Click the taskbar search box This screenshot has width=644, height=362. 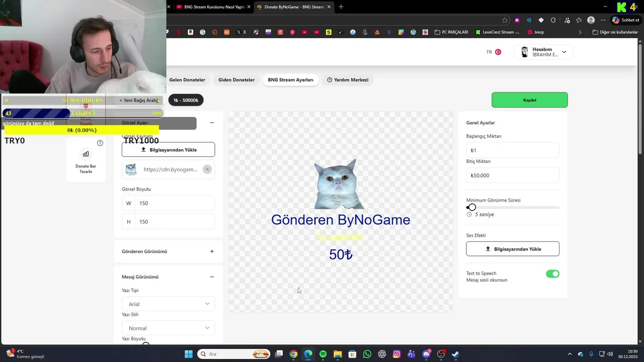tap(234, 354)
